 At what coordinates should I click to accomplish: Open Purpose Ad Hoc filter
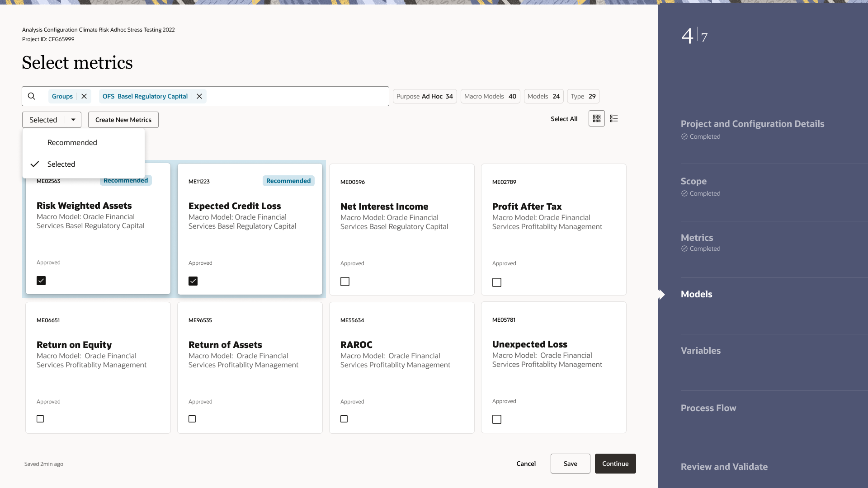(x=425, y=96)
